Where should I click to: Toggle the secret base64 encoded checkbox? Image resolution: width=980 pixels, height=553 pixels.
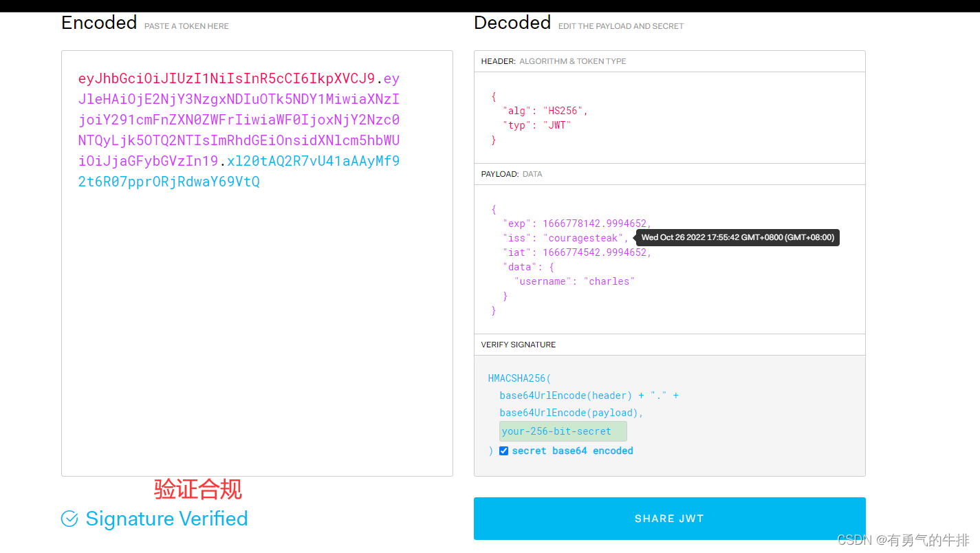click(x=504, y=451)
